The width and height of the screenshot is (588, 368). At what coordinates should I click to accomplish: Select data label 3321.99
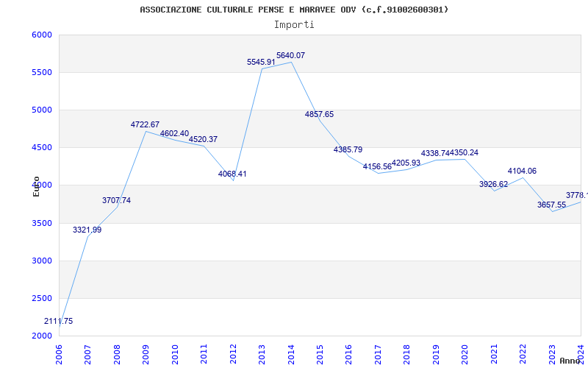click(87, 230)
